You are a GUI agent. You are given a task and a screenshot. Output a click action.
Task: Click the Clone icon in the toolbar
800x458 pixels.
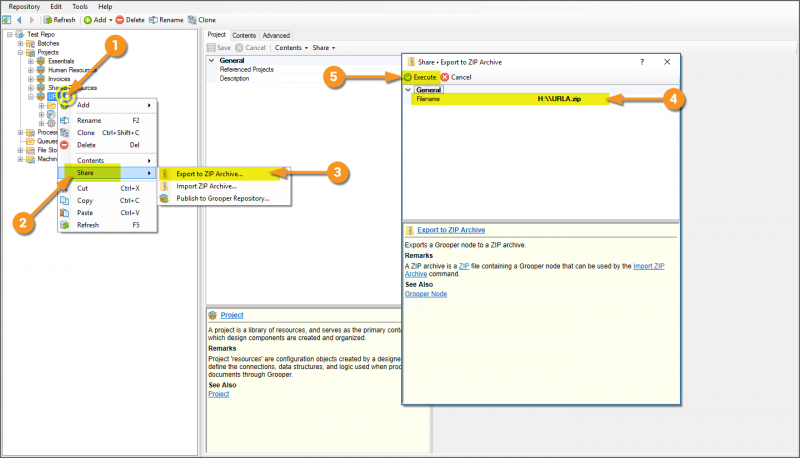tap(192, 19)
